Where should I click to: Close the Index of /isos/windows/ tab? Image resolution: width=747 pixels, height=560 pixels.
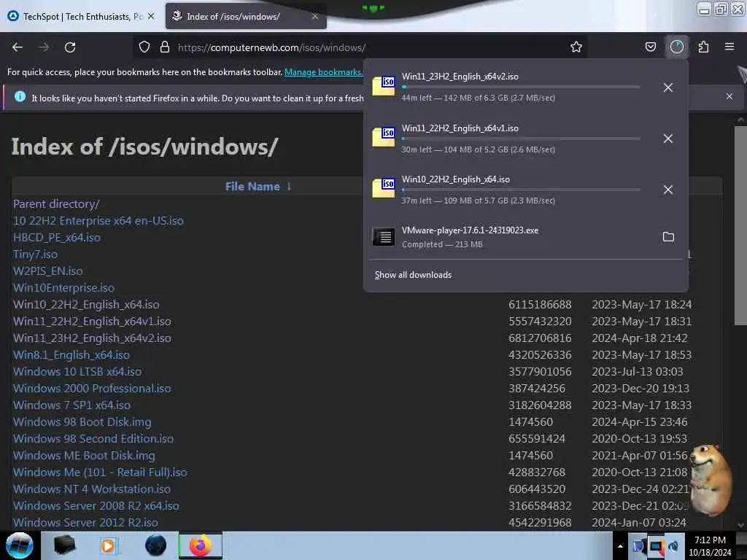(x=315, y=16)
